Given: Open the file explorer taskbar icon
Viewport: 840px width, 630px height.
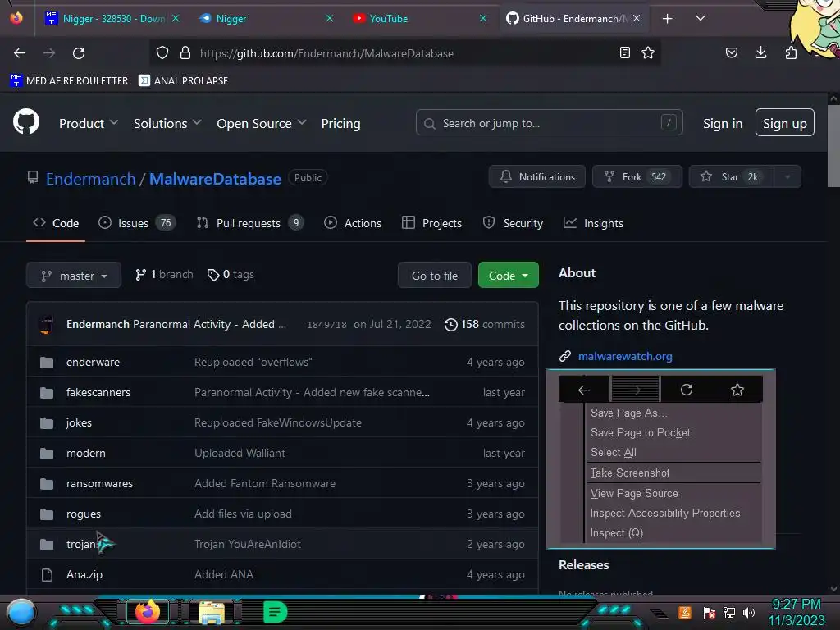Looking at the screenshot, I should pos(212,612).
